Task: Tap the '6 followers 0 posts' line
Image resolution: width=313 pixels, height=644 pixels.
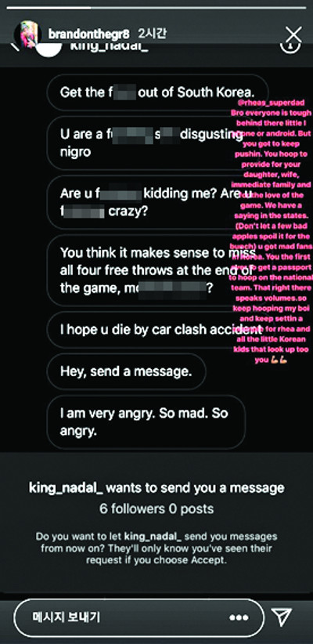Action: pos(156,508)
